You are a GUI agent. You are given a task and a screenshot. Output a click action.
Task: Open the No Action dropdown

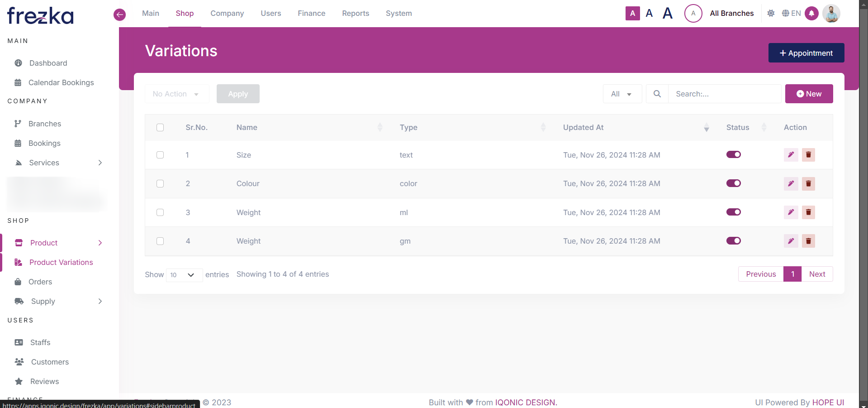[x=176, y=94]
